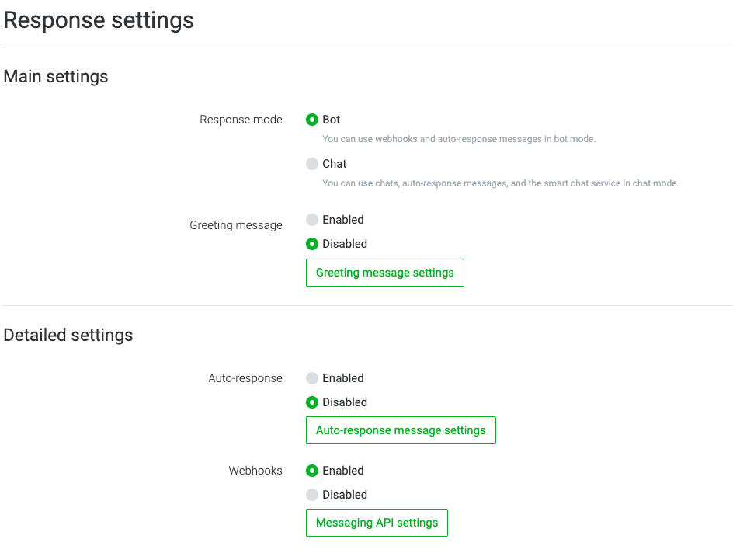Click the Response mode field label
The image size is (733, 560).
point(241,120)
